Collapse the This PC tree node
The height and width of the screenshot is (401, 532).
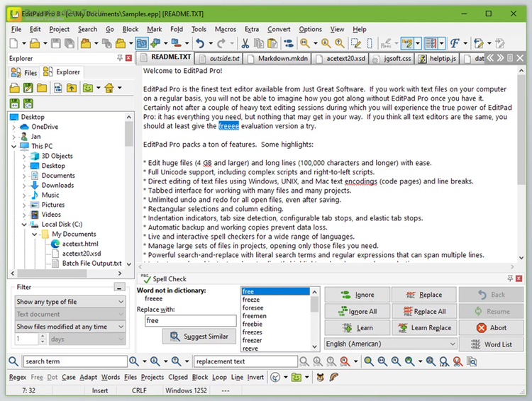[x=14, y=147]
